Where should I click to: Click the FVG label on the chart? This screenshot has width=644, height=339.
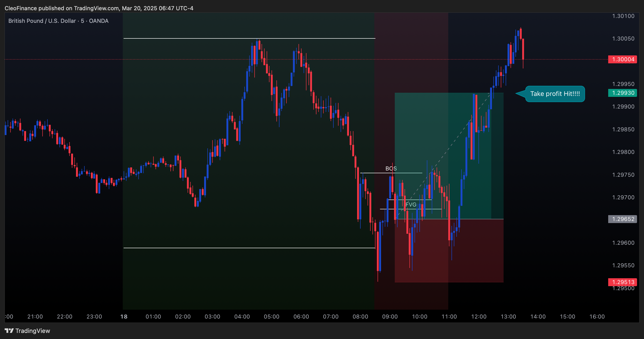point(411,205)
